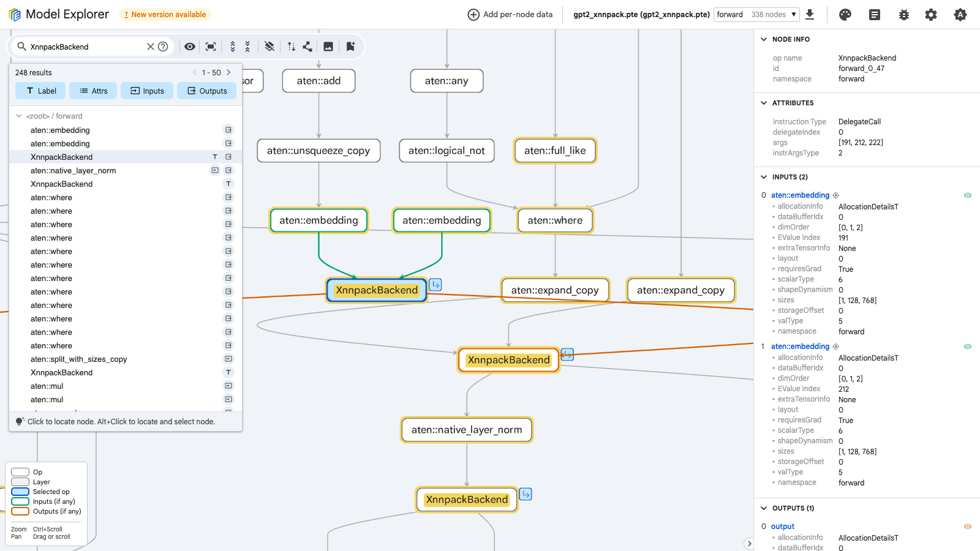Click the download model icon in header

pos(810,15)
